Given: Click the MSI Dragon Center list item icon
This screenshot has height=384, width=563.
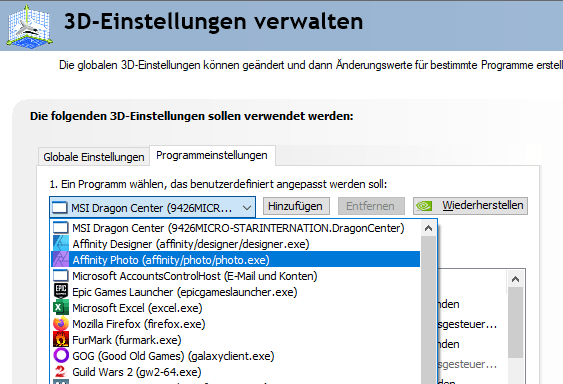Looking at the screenshot, I should click(x=61, y=228).
